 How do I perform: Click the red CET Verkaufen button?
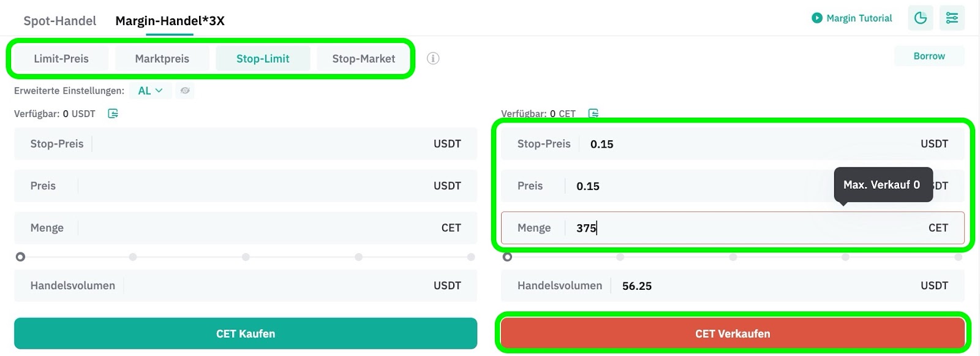[733, 333]
